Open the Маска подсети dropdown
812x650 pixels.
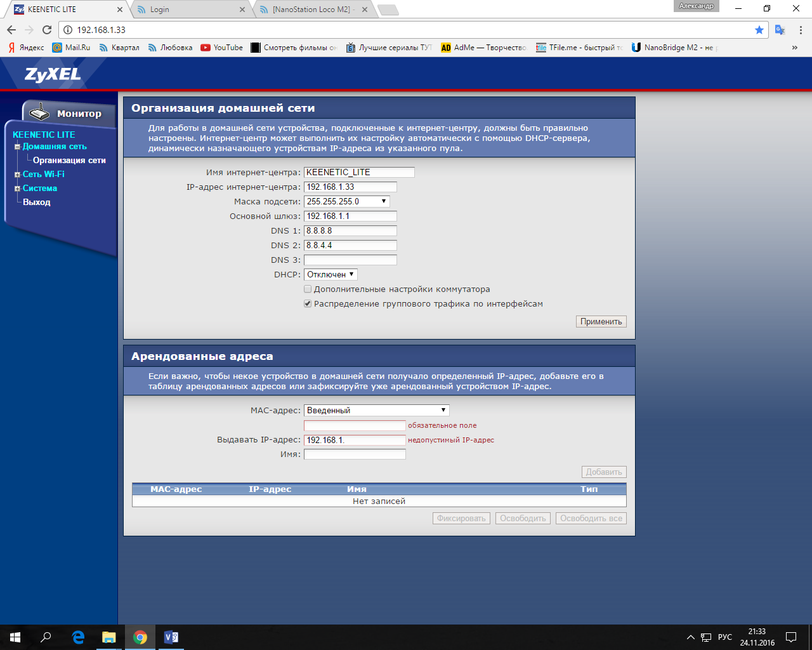click(x=347, y=201)
